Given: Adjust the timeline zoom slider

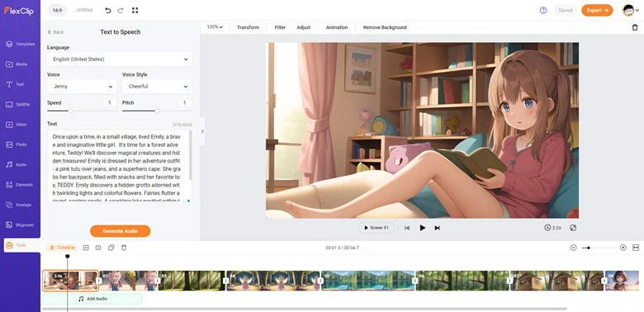Looking at the screenshot, I should point(599,248).
